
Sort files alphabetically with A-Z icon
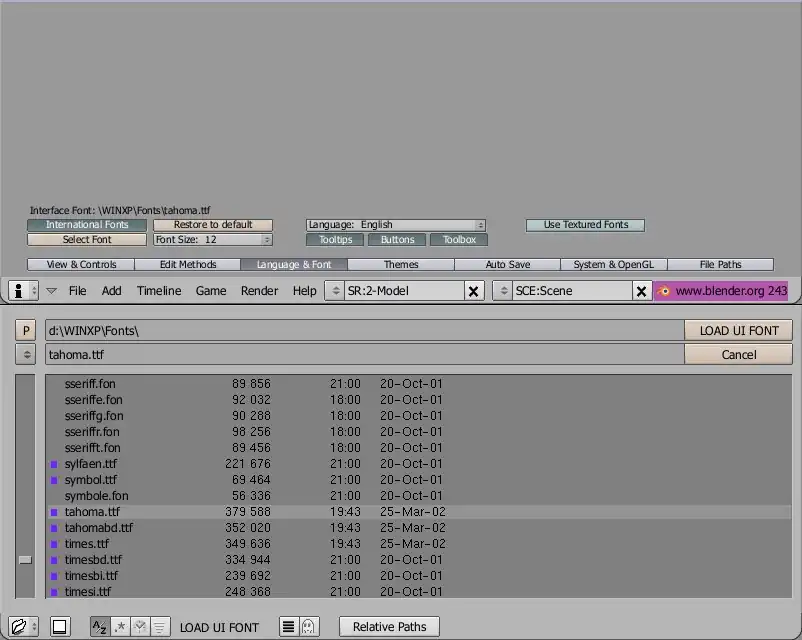click(x=100, y=627)
